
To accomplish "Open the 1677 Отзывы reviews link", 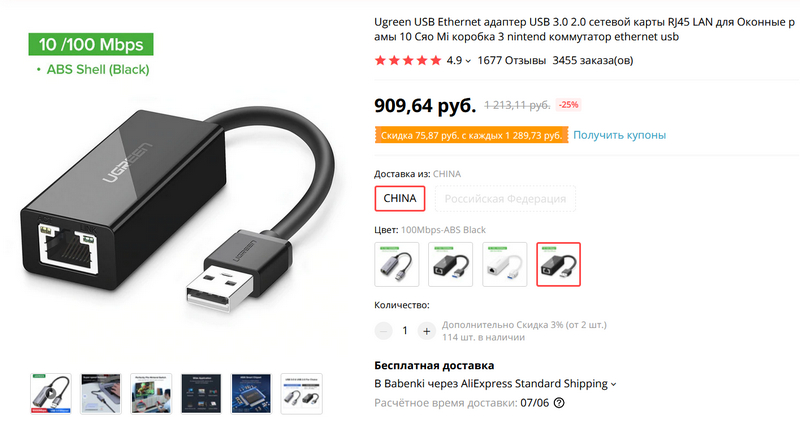I will pyautogui.click(x=512, y=61).
